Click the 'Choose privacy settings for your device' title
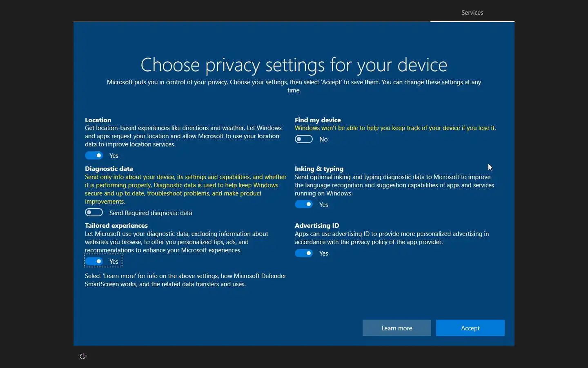This screenshot has height=368, width=588. coord(294,65)
